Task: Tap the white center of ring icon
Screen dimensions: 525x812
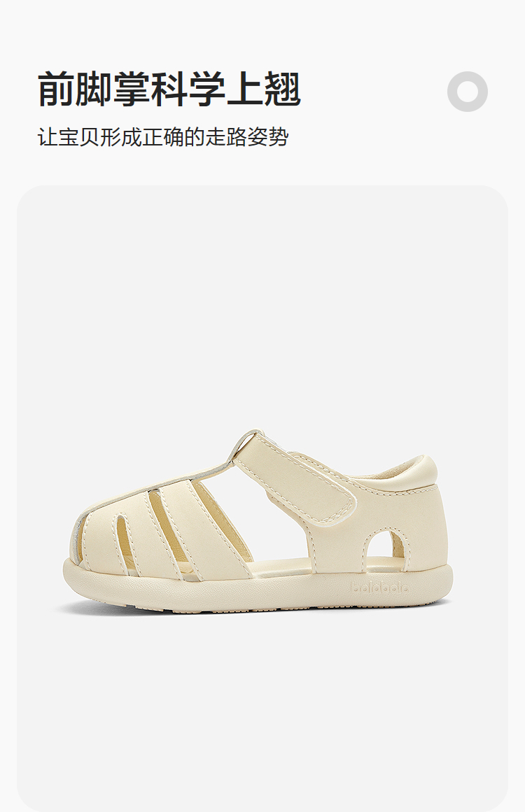Action: coord(468,92)
